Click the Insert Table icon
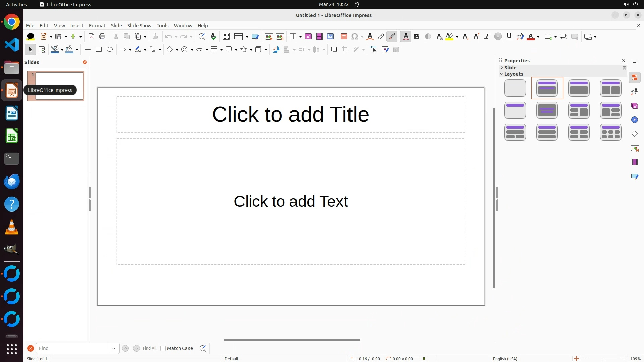The image size is (644, 362). [x=293, y=37]
